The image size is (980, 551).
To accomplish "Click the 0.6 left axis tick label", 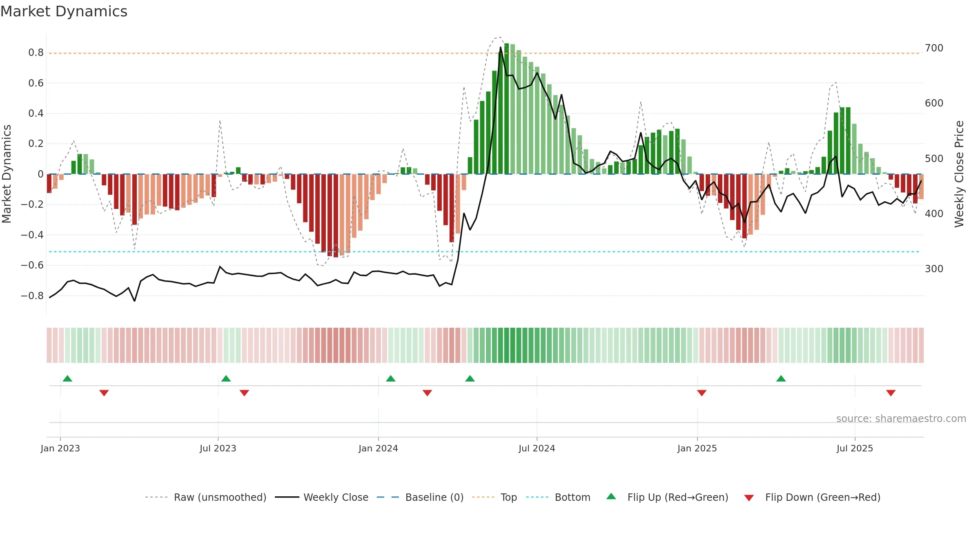I will pos(36,83).
